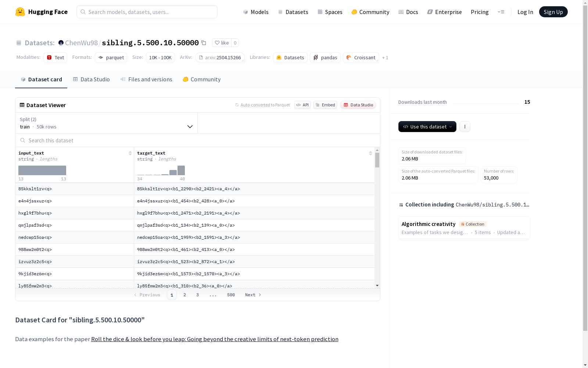
Task: Open the Algorithmic creativity collection
Action: [464, 228]
